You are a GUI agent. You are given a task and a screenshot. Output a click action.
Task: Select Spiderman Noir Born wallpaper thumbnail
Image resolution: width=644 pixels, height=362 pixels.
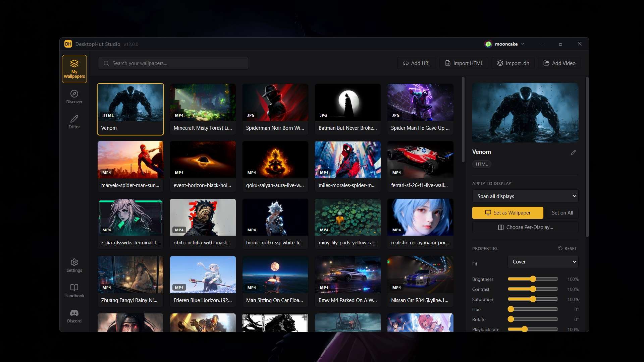coord(275,103)
